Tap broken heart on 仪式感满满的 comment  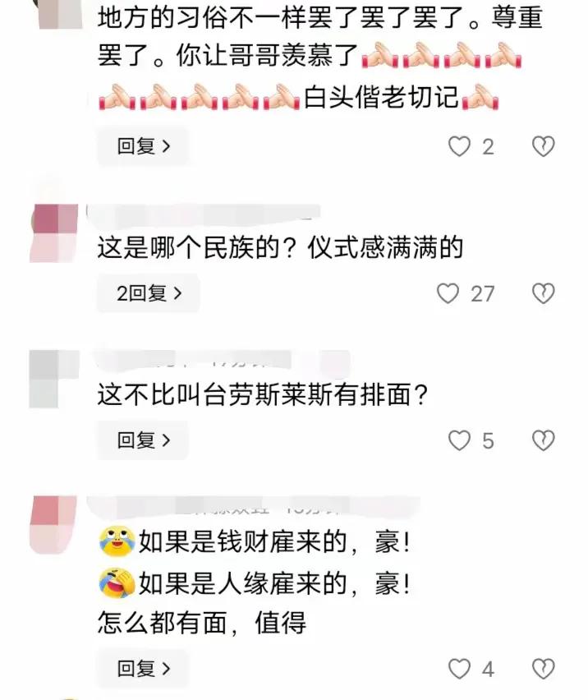tap(543, 293)
